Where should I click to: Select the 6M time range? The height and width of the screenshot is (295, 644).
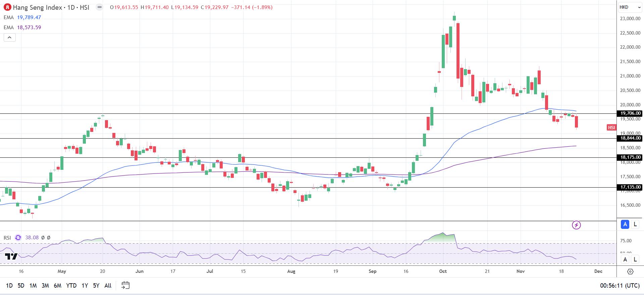(x=58, y=286)
